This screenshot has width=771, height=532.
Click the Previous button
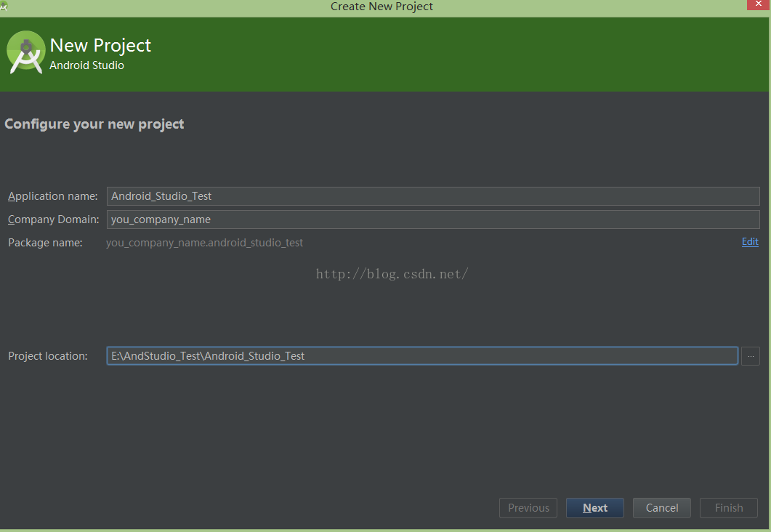(528, 508)
